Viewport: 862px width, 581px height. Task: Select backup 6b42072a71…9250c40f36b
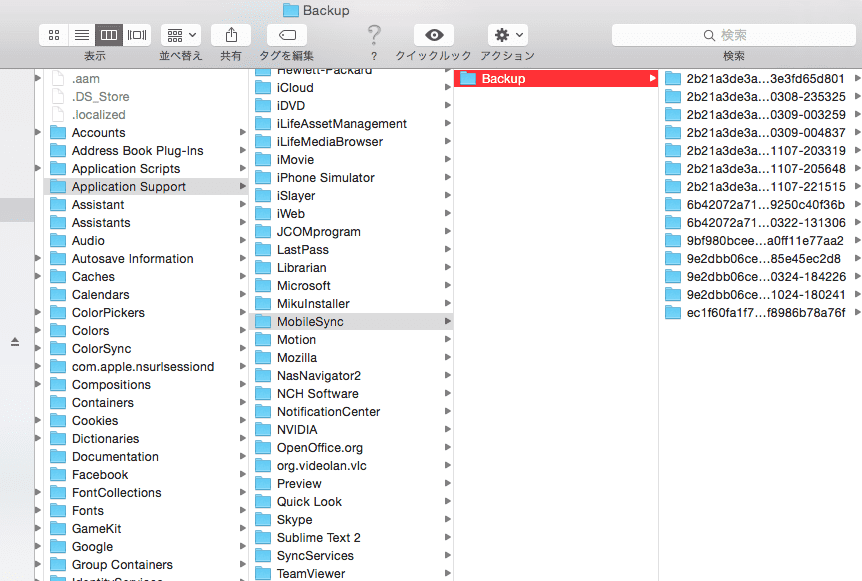[761, 204]
